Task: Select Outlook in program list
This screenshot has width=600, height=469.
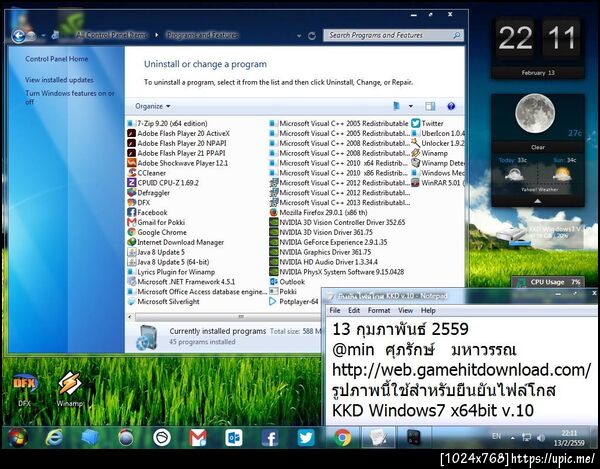Action: point(287,282)
